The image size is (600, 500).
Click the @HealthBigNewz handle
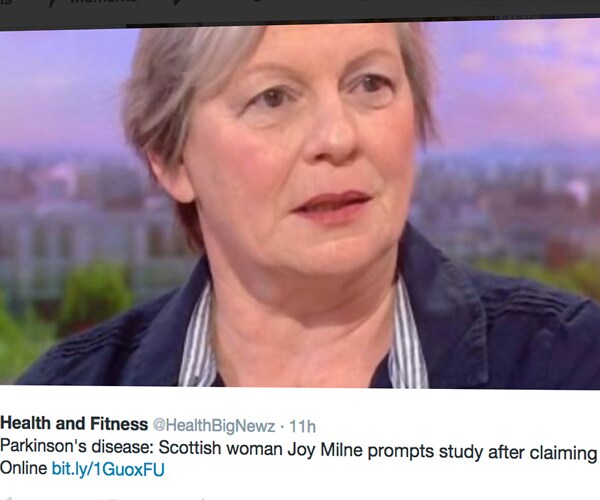(214, 425)
